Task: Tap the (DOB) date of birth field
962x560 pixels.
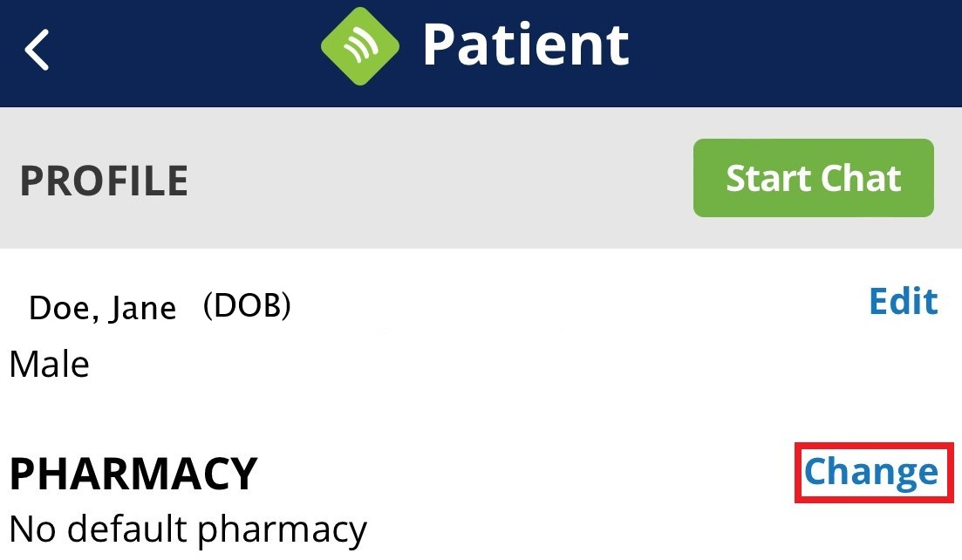Action: 247,305
